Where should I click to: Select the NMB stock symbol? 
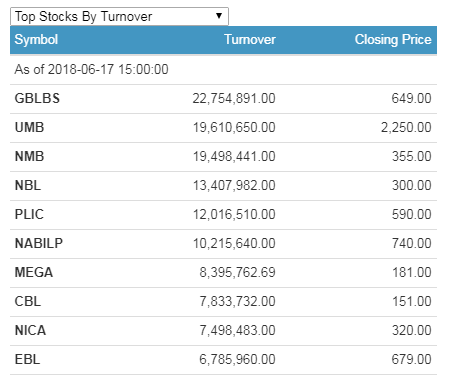(29, 157)
